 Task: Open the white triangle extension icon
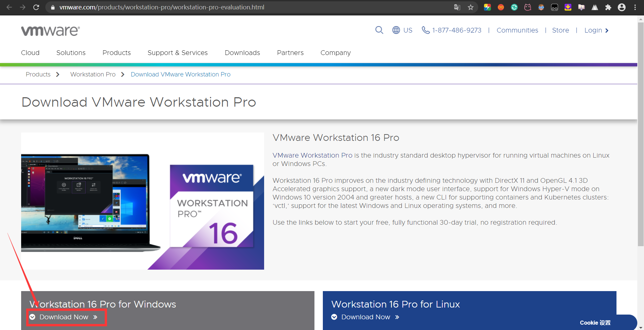tap(595, 7)
